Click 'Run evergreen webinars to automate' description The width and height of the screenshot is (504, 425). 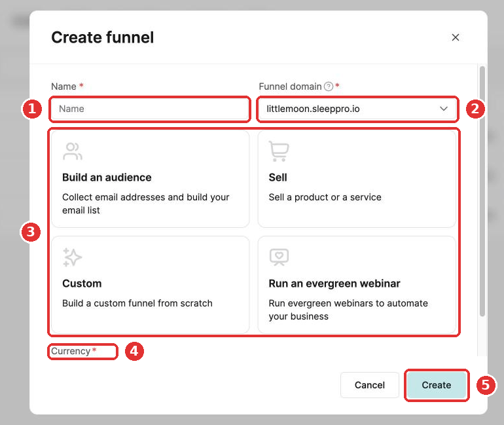[348, 310]
